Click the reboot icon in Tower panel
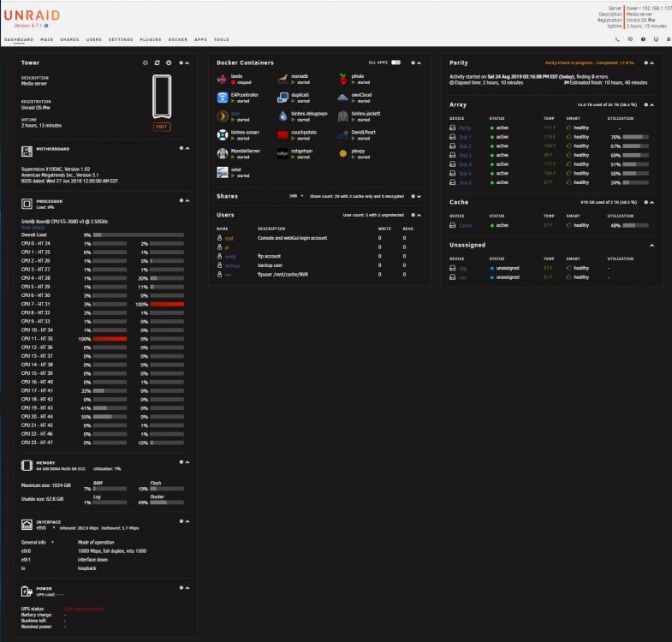 click(x=157, y=62)
